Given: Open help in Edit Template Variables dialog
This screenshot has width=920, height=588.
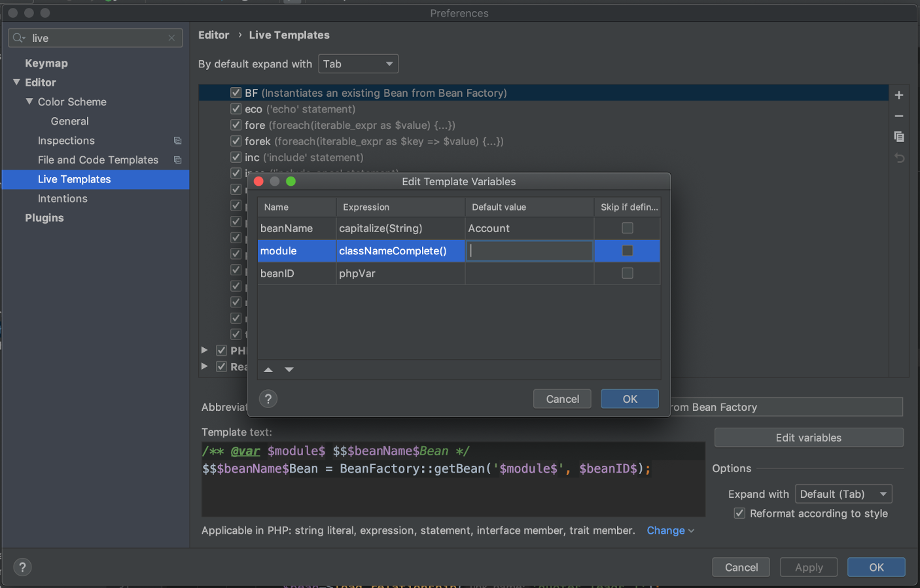Looking at the screenshot, I should pos(268,398).
